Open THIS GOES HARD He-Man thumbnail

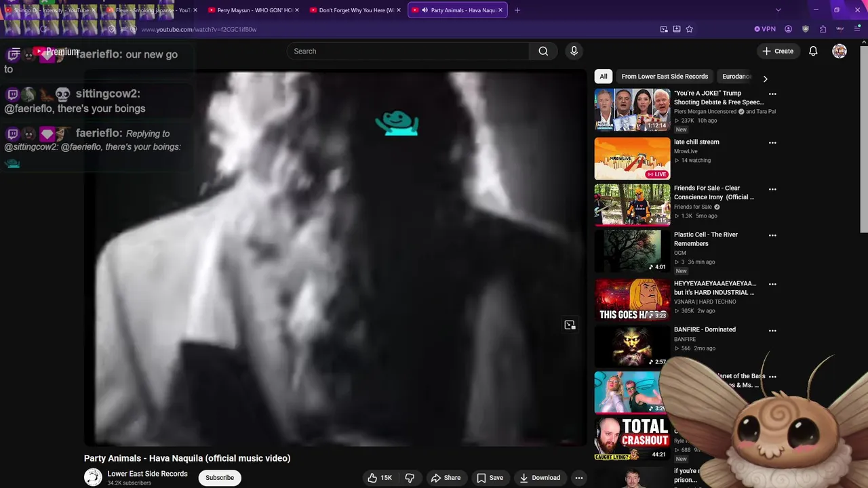[632, 300]
